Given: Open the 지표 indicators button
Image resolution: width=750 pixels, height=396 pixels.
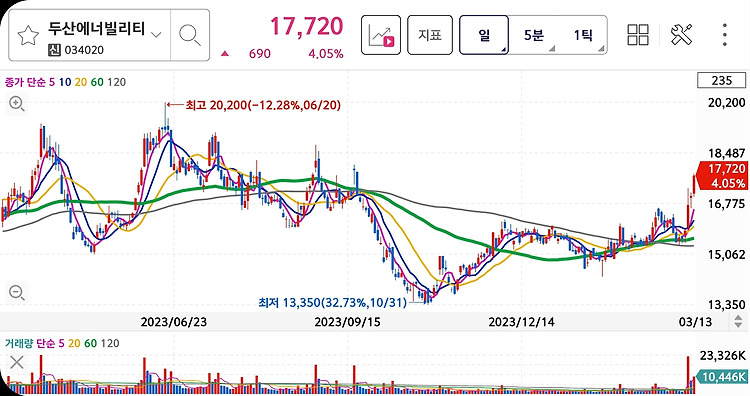Looking at the screenshot, I should [x=430, y=35].
